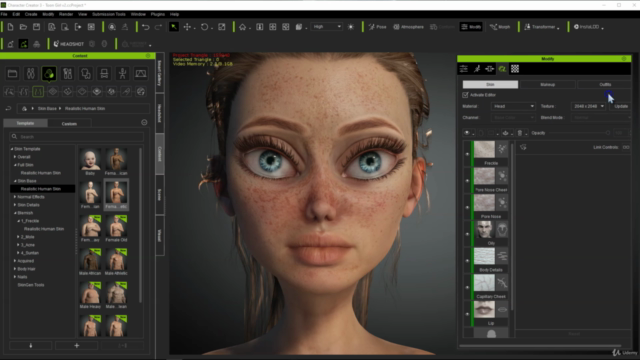This screenshot has height=360, width=640.
Task: Open the Window menu
Action: [138, 14]
